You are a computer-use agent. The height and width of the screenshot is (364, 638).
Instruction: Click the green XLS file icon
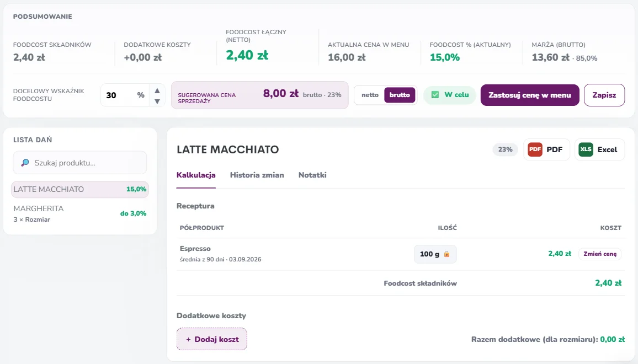pos(586,149)
